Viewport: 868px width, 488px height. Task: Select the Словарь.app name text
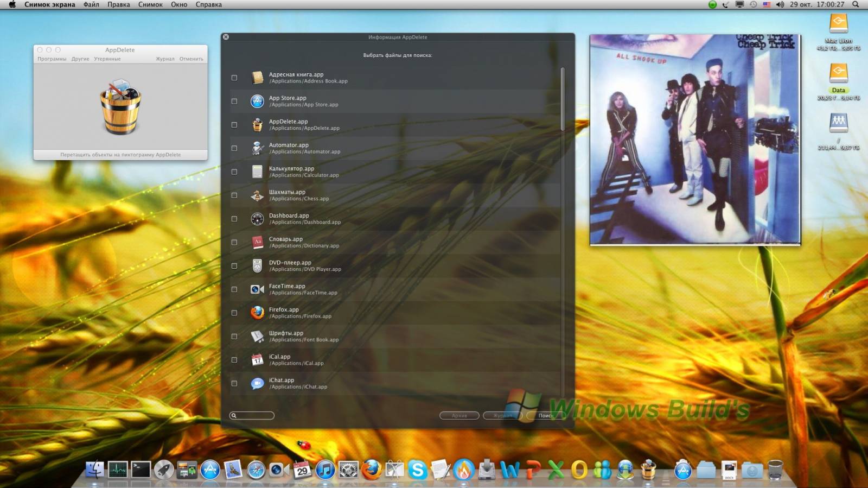coord(286,239)
